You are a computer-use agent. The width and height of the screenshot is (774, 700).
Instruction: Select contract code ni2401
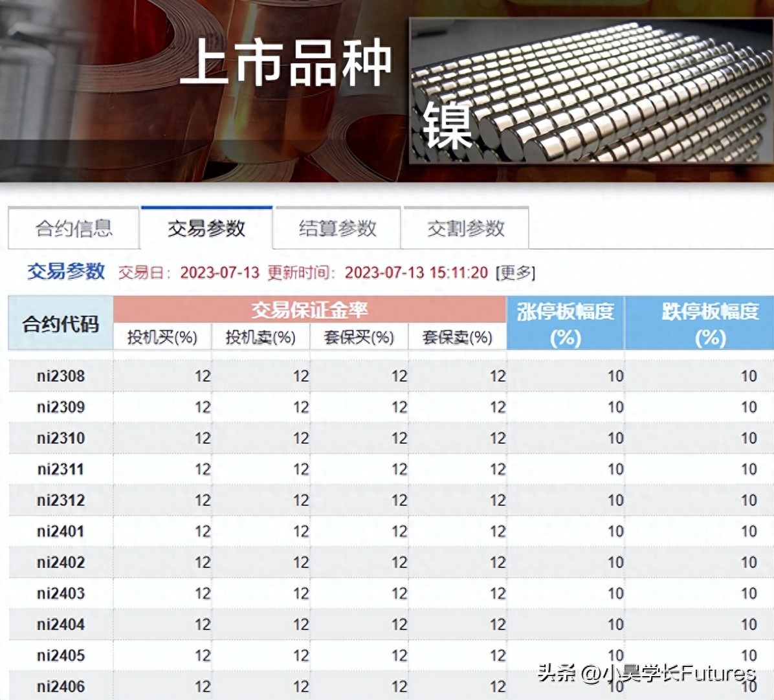point(61,531)
